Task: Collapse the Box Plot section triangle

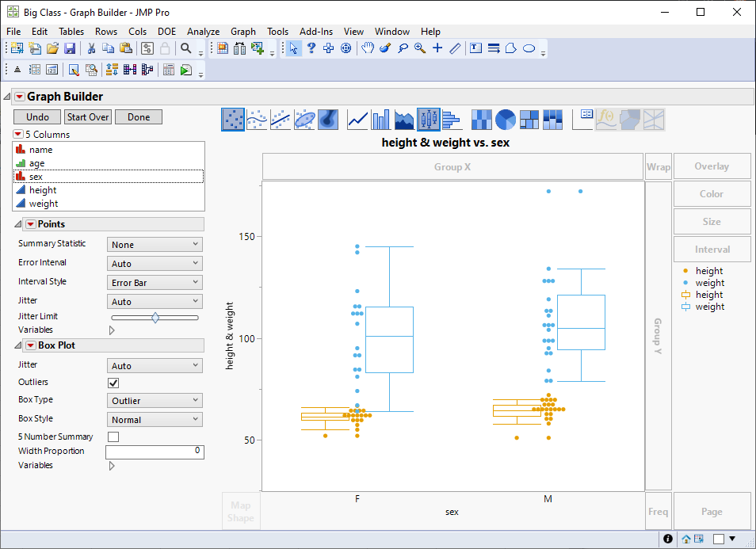Action: [x=18, y=345]
